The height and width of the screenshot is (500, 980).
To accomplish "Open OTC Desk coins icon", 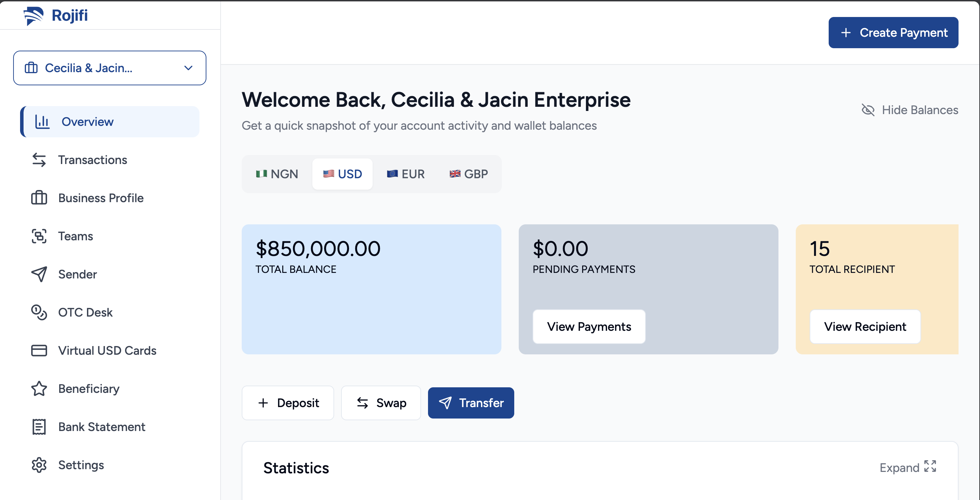I will pyautogui.click(x=39, y=312).
